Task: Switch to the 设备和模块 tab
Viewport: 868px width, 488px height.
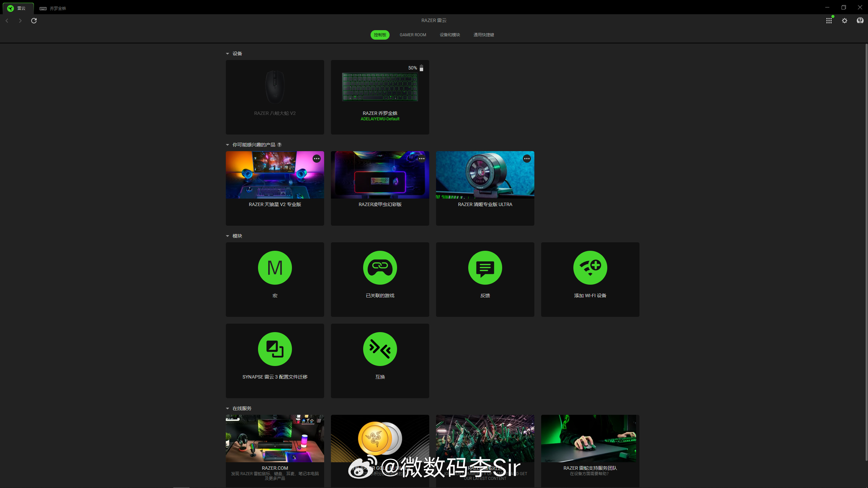Action: (450, 35)
